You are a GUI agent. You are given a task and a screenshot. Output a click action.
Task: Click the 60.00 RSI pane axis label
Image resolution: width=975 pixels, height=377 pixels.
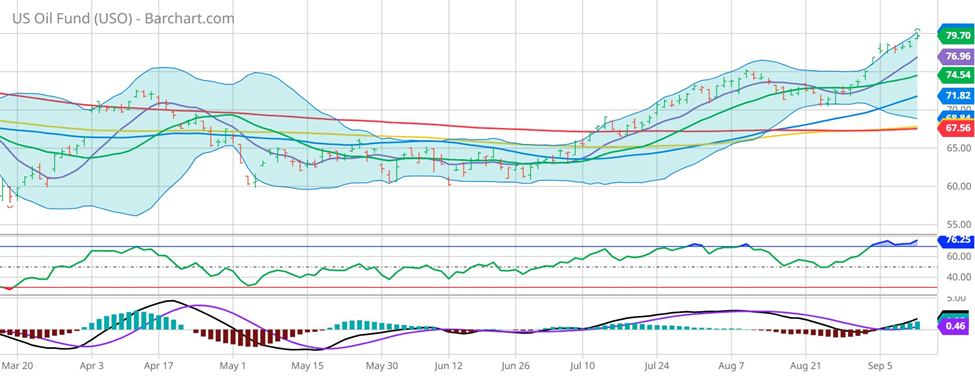point(958,256)
